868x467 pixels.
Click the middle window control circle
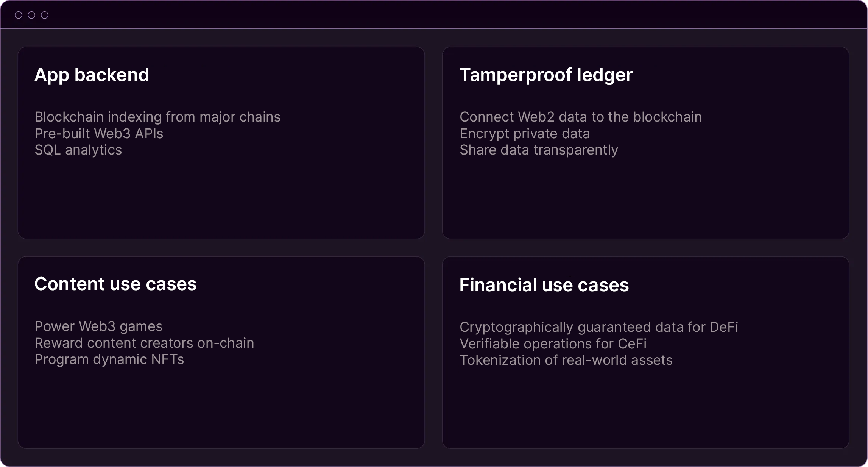31,15
